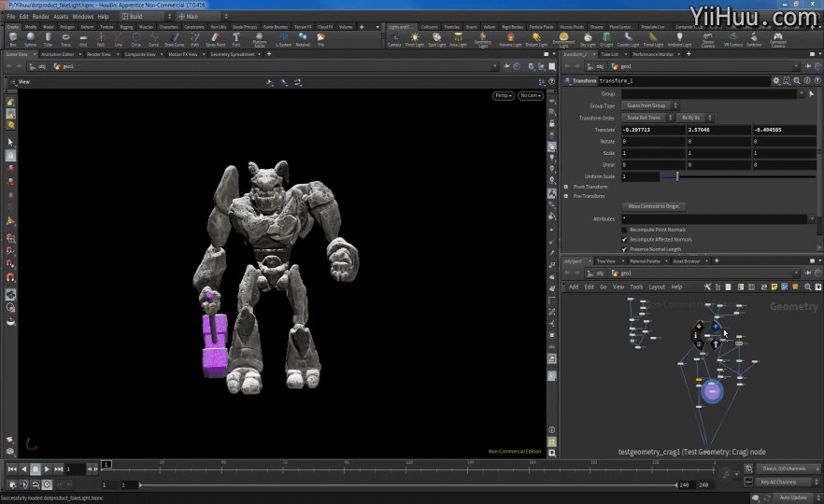This screenshot has height=504, width=824.
Task: Open the File shelf tool
Action: [320, 39]
